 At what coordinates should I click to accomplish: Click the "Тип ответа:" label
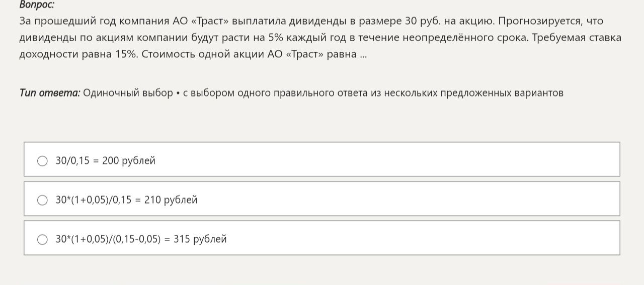pyautogui.click(x=50, y=93)
